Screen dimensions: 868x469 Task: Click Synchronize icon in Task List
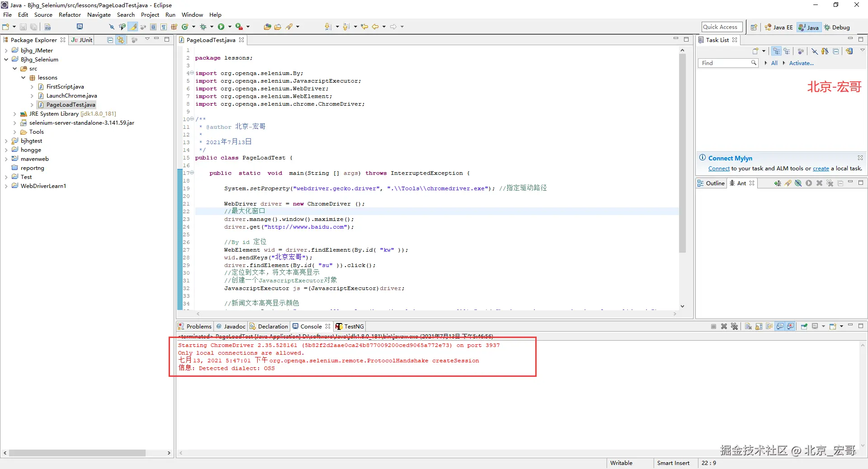coord(849,52)
